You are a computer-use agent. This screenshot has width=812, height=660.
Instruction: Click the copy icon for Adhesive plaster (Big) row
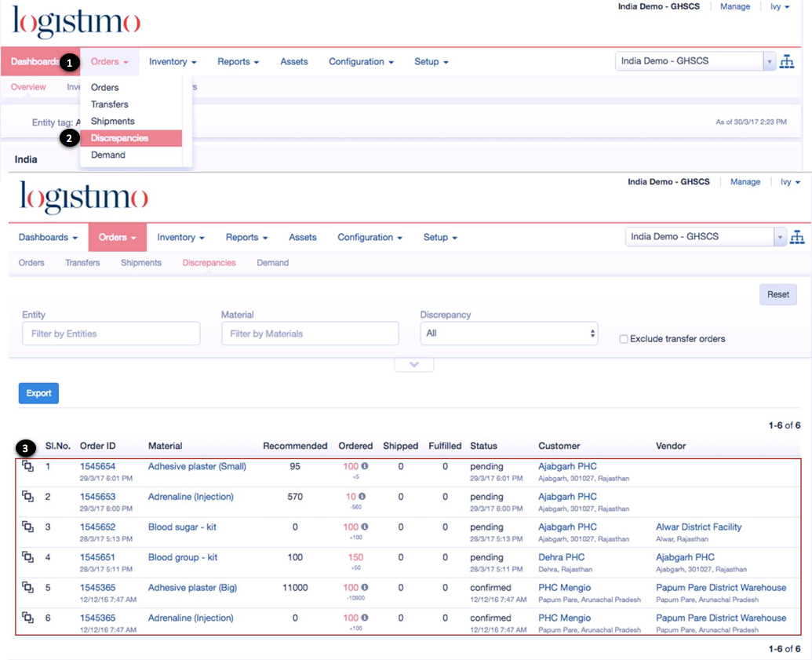click(x=27, y=588)
